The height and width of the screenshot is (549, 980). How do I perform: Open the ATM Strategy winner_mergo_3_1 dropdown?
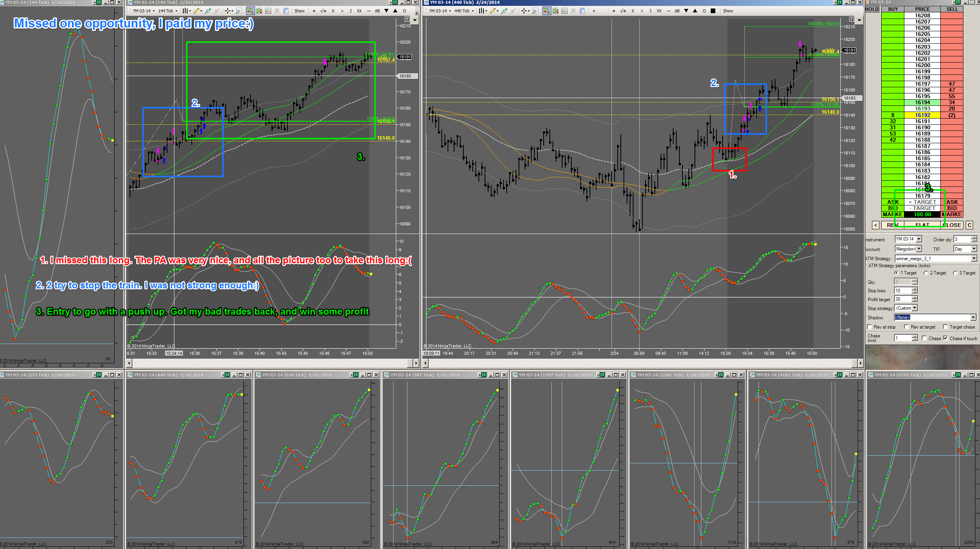point(974,259)
